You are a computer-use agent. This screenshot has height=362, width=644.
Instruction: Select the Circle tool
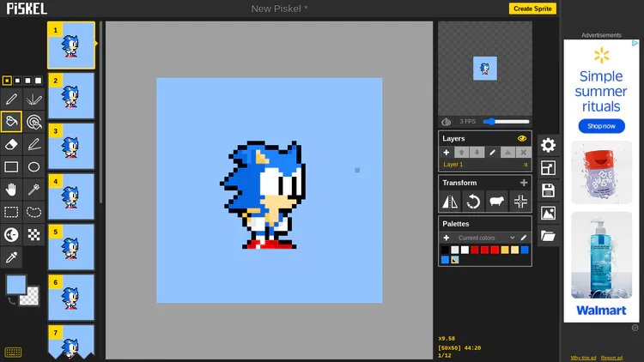click(33, 166)
